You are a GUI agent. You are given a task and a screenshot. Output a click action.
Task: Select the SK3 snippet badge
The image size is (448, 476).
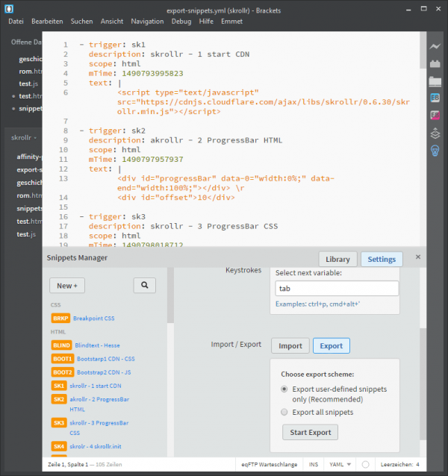coord(59,423)
